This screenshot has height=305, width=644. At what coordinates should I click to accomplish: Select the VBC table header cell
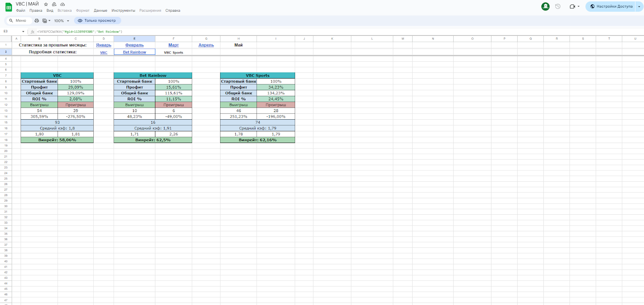pyautogui.click(x=57, y=75)
